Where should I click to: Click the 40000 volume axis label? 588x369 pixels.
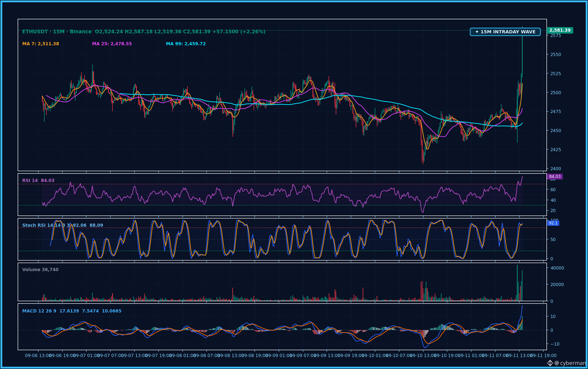[x=557, y=268]
